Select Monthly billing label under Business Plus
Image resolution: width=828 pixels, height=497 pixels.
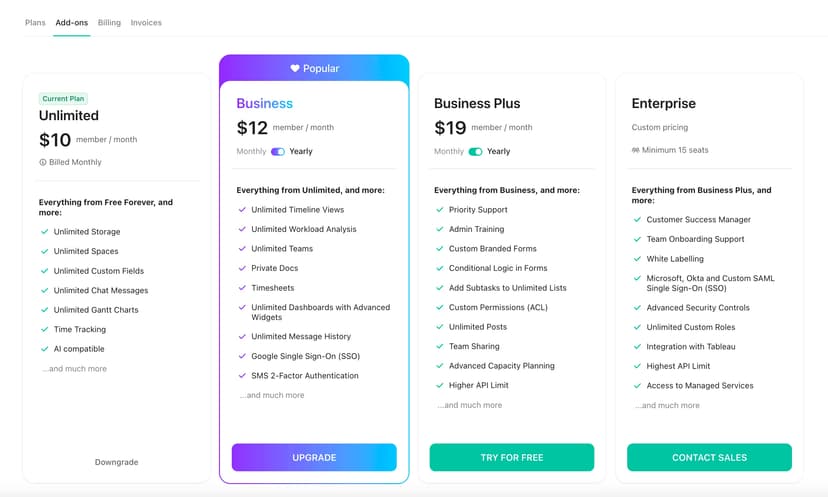point(449,152)
